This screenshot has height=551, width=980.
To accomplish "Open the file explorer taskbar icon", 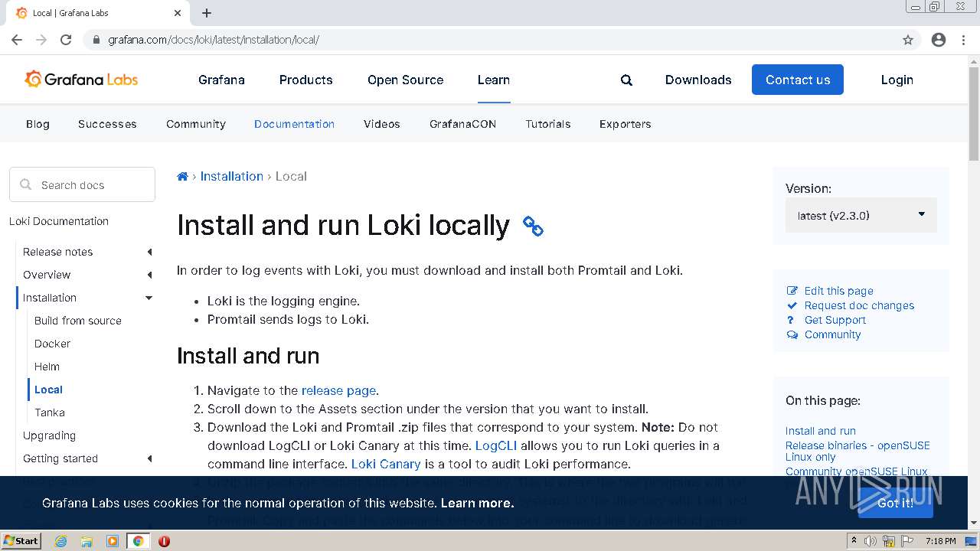I will pos(87,541).
